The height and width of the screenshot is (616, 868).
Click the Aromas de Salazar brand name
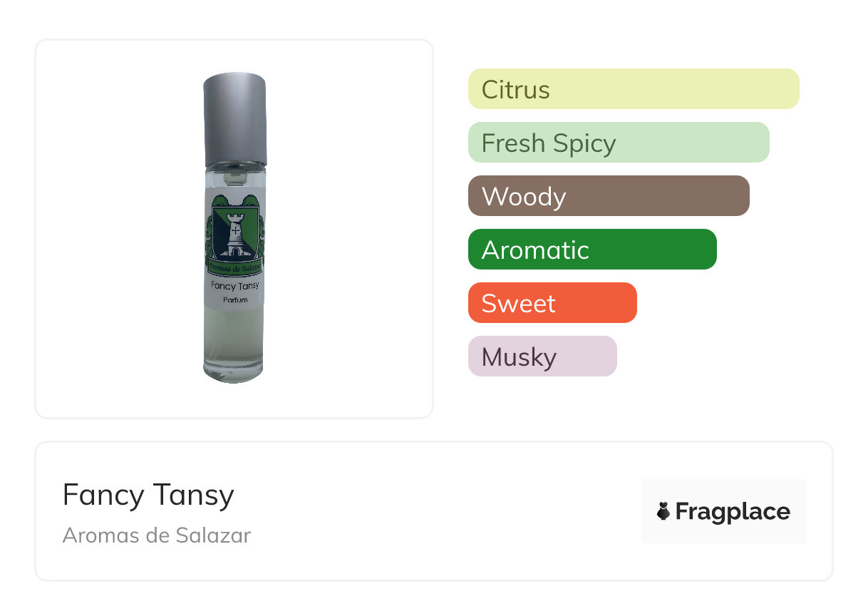click(x=157, y=535)
